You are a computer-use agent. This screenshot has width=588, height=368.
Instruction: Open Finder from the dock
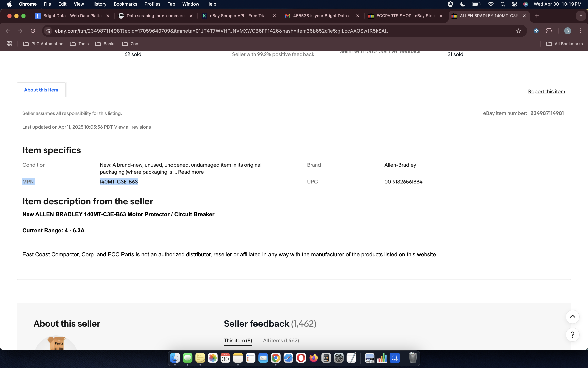[x=175, y=358]
